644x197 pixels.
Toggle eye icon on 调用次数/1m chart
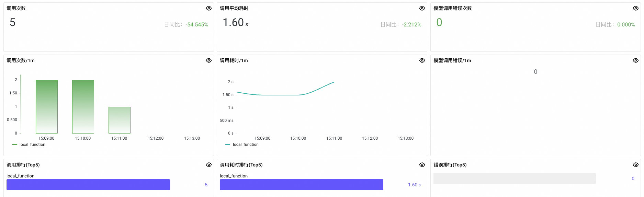209,60
